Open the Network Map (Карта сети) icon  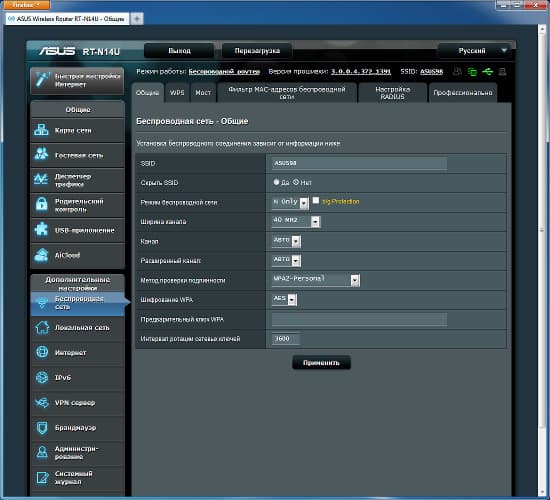41,130
